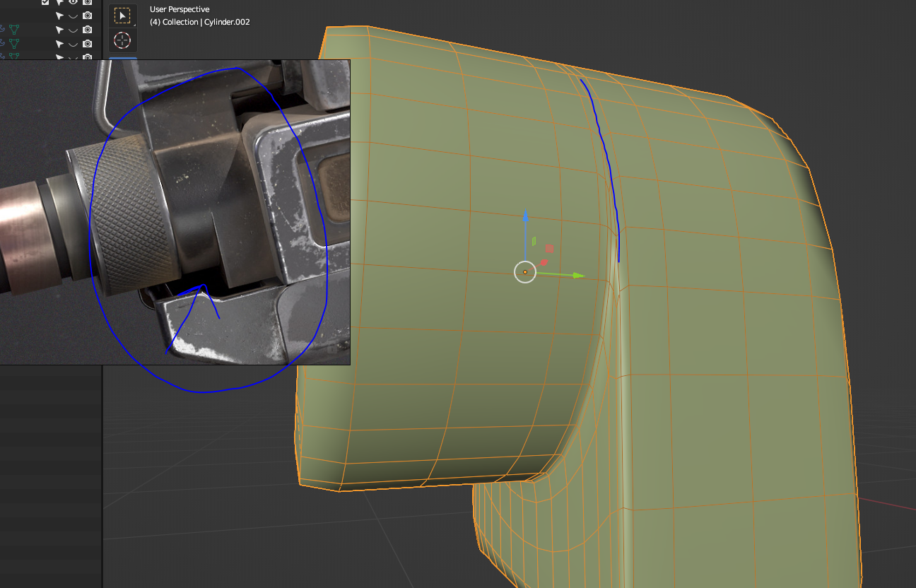The image size is (916, 588).
Task: Toggle closed-eye visibility in row without modifier icons
Action: [73, 16]
